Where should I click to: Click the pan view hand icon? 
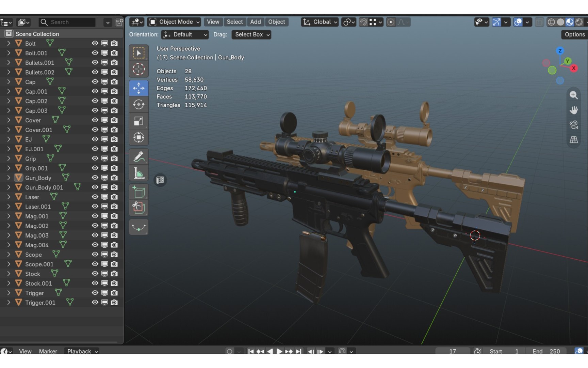574,110
